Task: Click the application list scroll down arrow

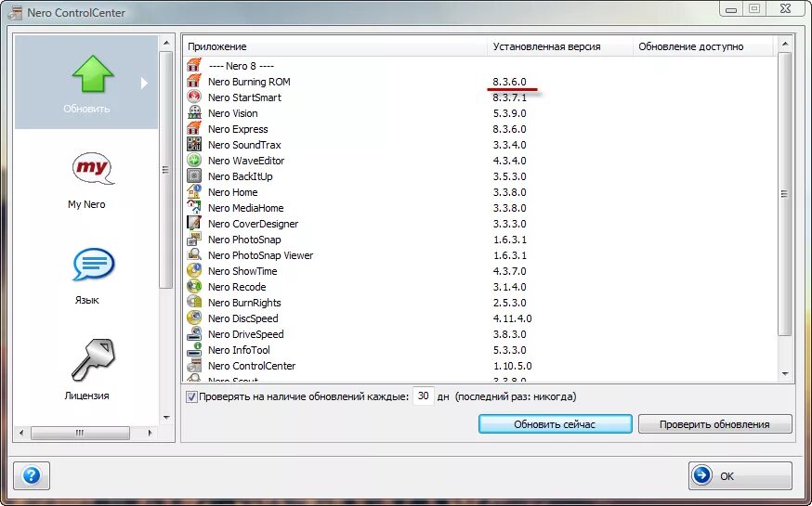Action: pyautogui.click(x=785, y=373)
